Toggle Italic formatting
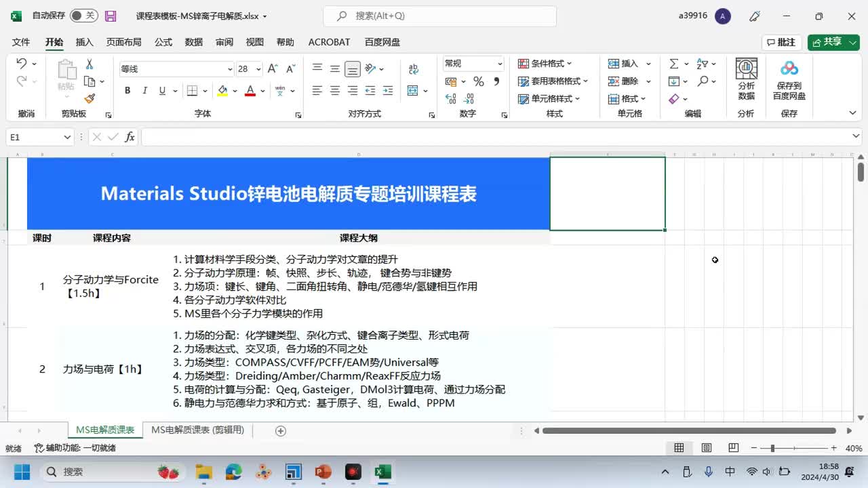 (x=144, y=91)
